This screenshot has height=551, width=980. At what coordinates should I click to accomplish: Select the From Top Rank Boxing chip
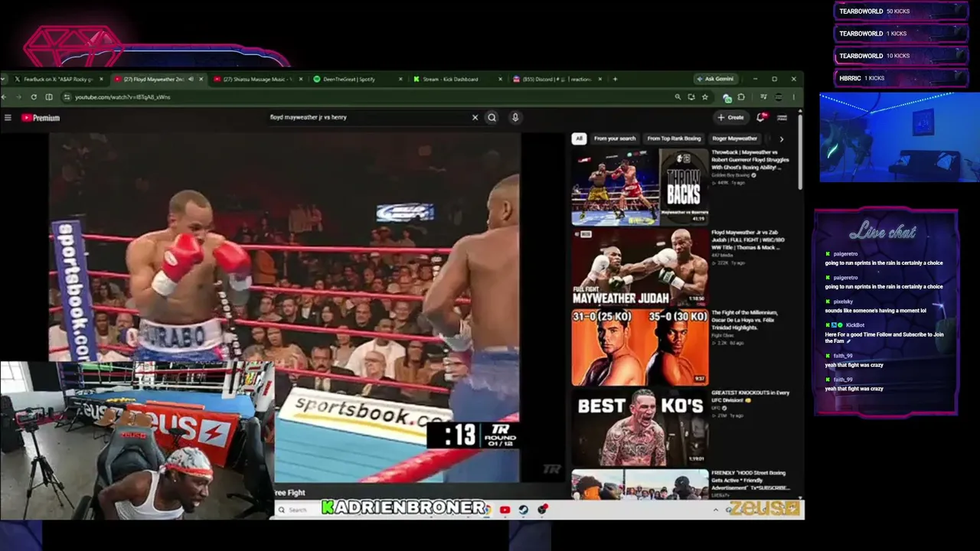(x=674, y=139)
